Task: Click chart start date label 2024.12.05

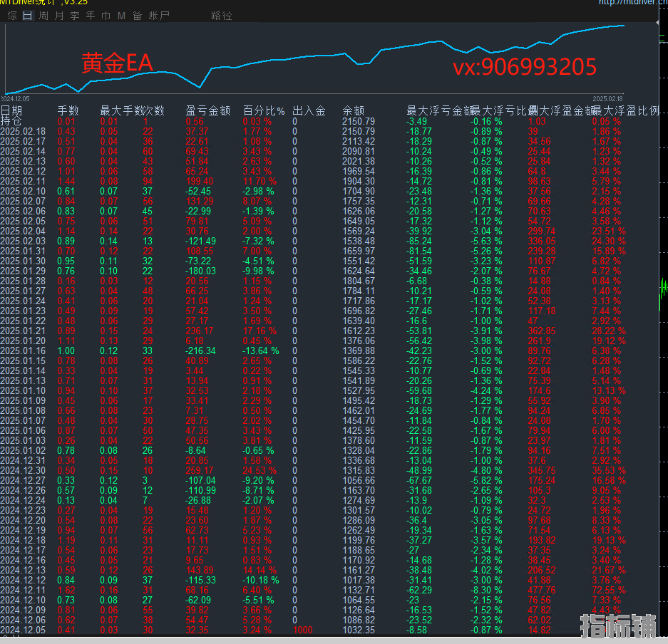Action: 16,99
